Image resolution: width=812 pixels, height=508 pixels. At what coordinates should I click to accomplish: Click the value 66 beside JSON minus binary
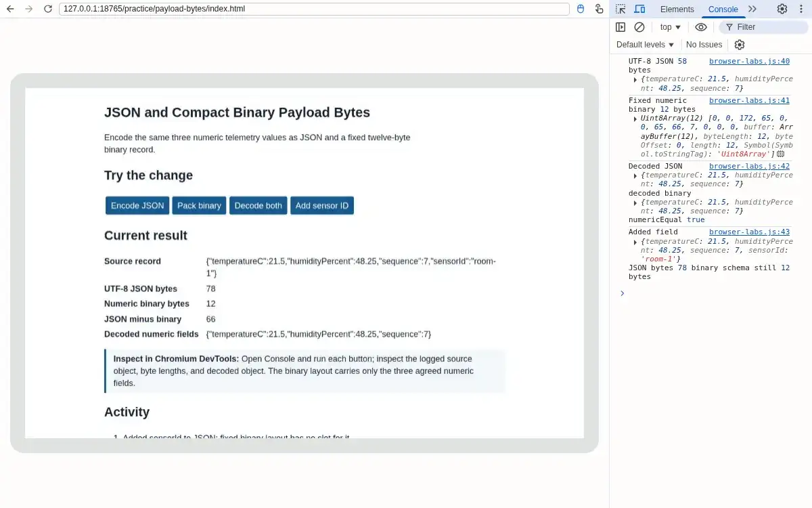coord(211,319)
